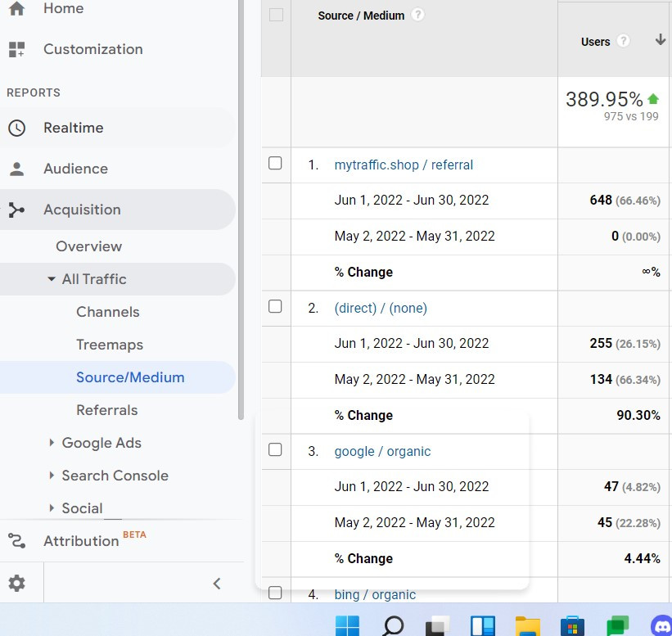
Task: Click the Attribution icon in sidebar
Action: coord(16,540)
